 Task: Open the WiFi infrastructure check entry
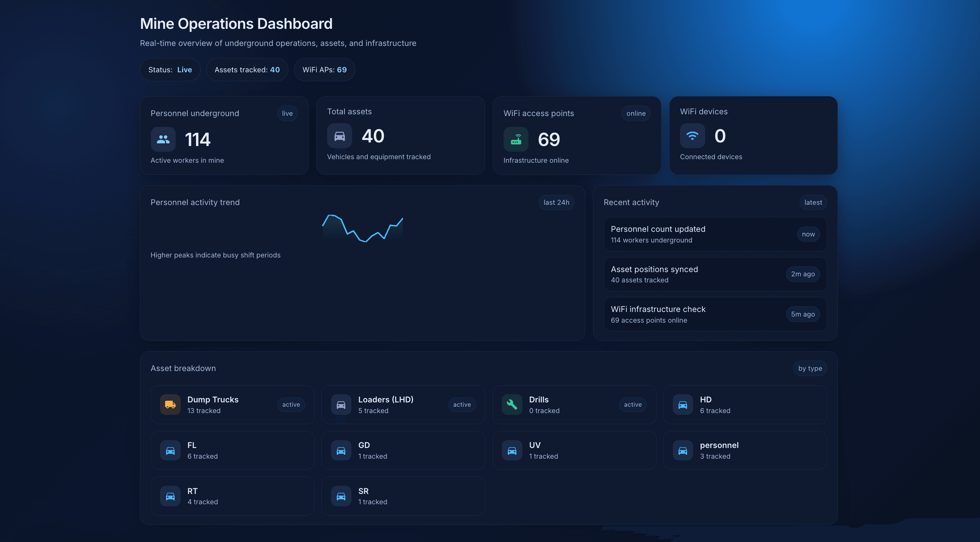(x=715, y=314)
